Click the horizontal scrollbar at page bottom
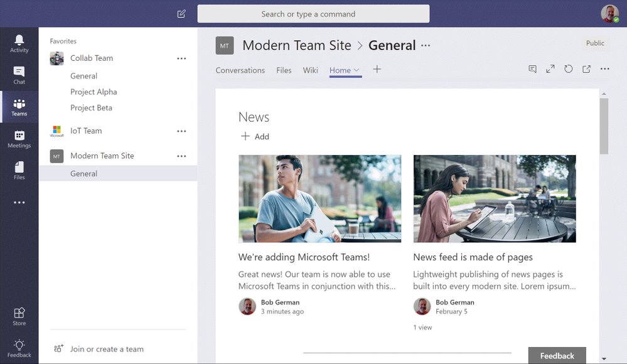This screenshot has height=364, width=627. pyautogui.click(x=407, y=353)
